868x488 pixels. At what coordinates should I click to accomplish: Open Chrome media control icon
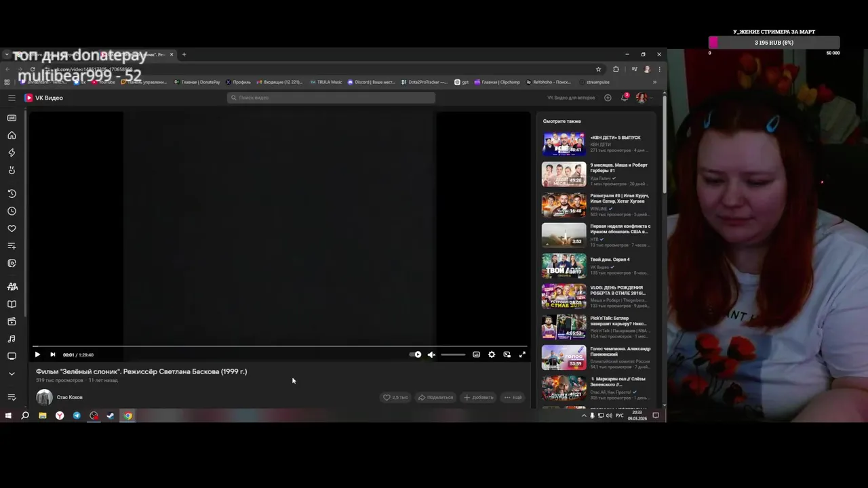pyautogui.click(x=635, y=69)
